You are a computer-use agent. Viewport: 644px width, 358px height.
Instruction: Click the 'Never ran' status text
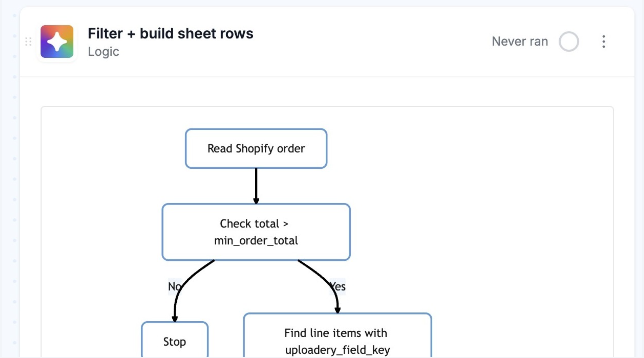[520, 42]
